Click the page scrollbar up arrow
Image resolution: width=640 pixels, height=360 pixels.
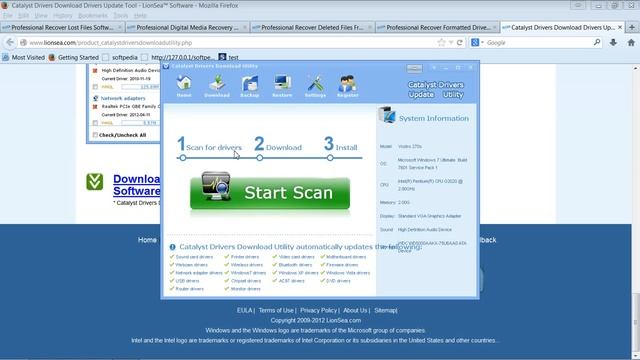pyautogui.click(x=636, y=68)
